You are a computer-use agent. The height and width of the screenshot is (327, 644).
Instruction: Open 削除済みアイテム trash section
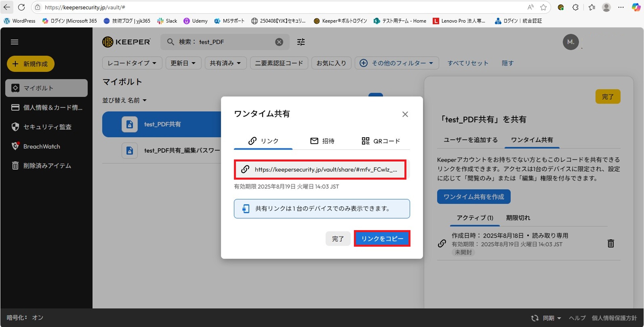pos(47,166)
